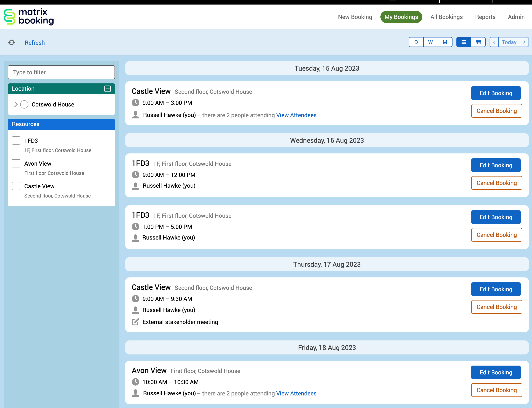The height and width of the screenshot is (408, 532).
Task: Select the Cotswold House radio button
Action: tap(24, 104)
